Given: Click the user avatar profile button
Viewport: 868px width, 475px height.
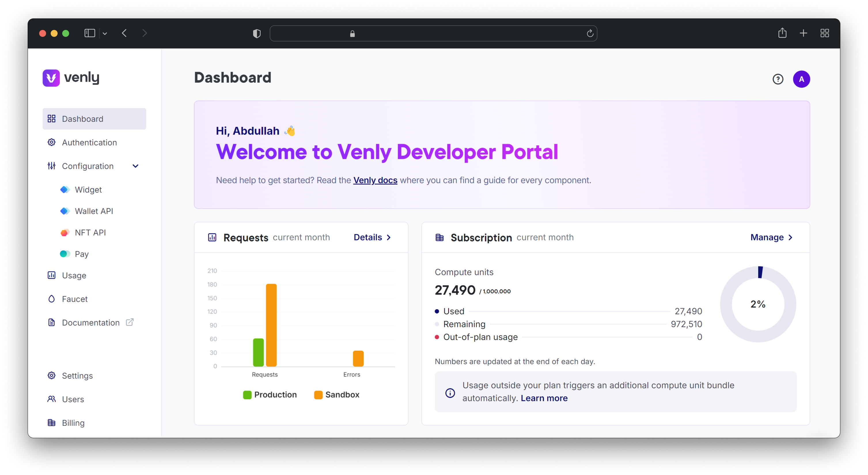Looking at the screenshot, I should click(x=801, y=79).
